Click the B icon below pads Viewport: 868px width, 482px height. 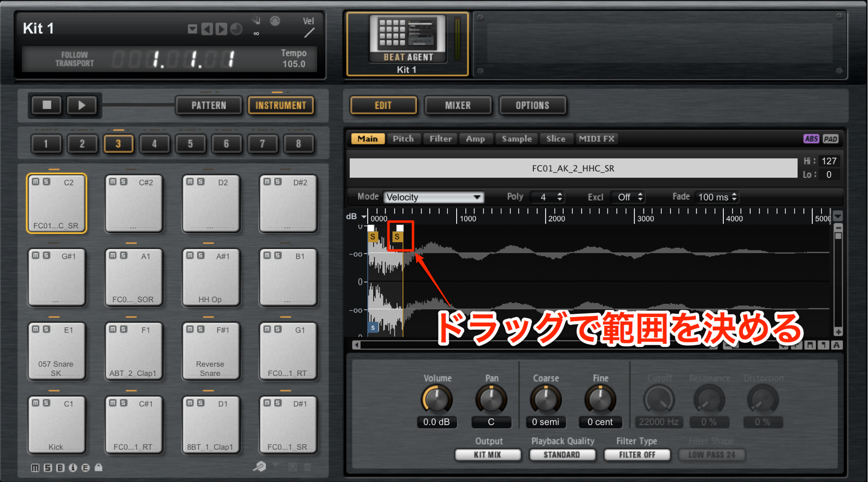(60, 468)
